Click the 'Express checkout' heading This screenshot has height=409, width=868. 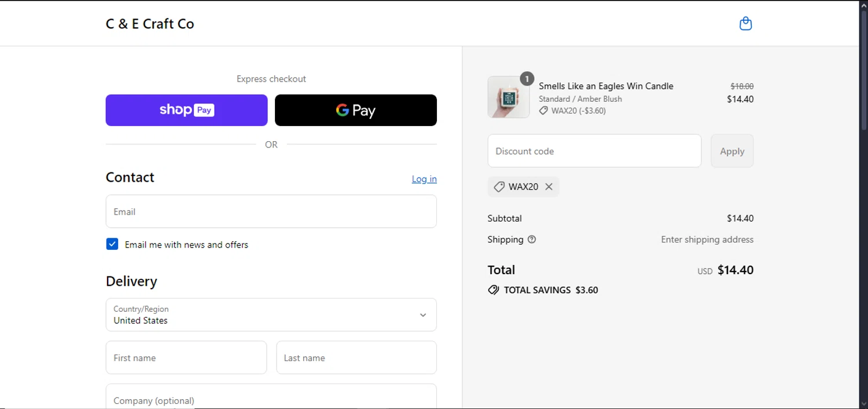tap(271, 79)
